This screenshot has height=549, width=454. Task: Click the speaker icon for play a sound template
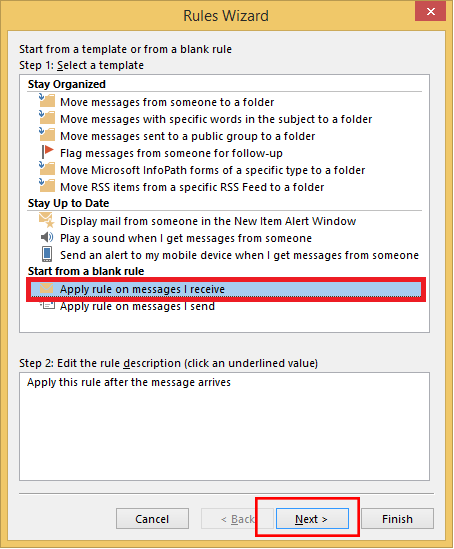coord(47,237)
